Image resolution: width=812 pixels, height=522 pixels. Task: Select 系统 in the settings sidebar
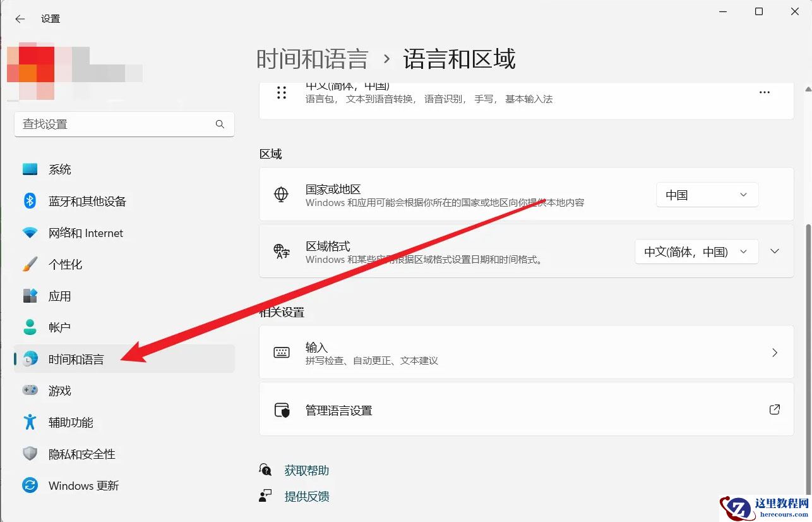[x=59, y=169]
